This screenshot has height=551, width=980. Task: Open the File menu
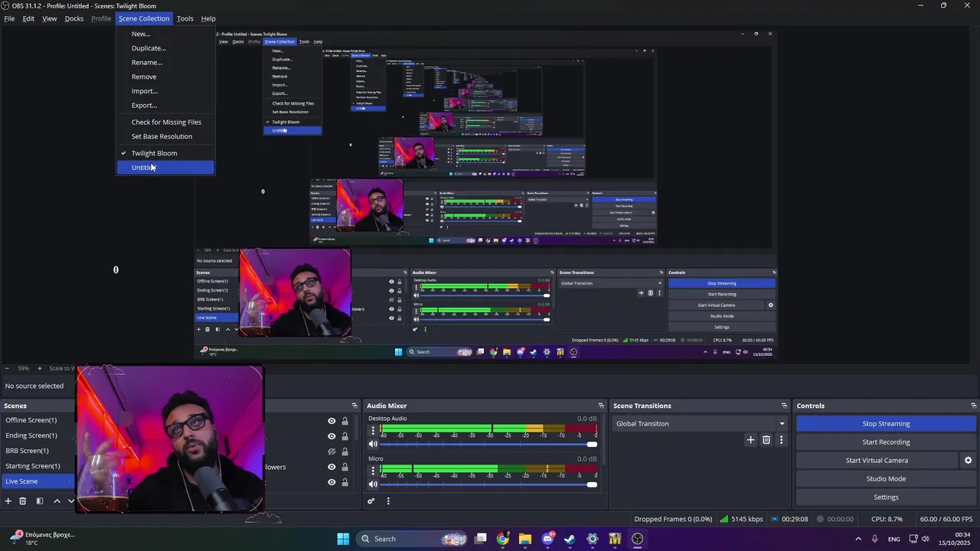point(9,18)
